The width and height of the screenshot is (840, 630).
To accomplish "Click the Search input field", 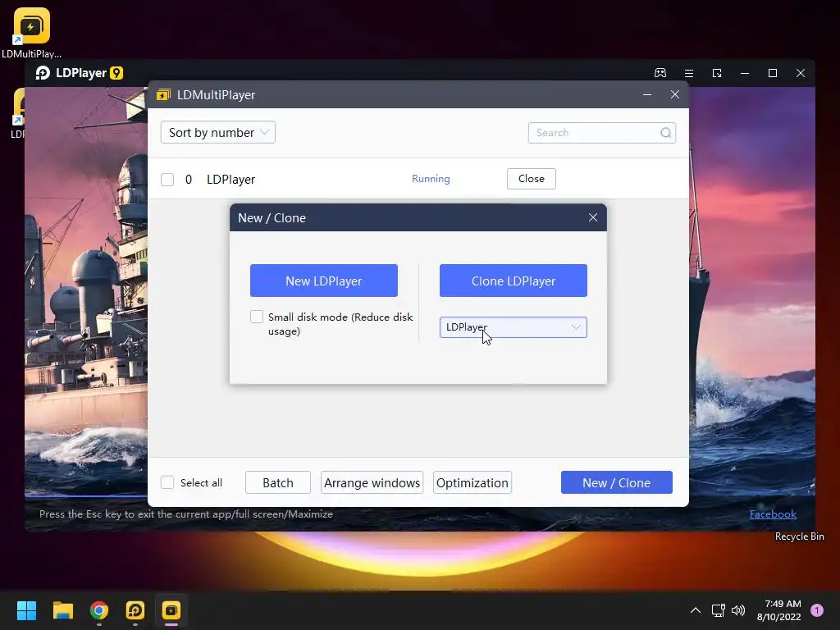I will click(601, 133).
